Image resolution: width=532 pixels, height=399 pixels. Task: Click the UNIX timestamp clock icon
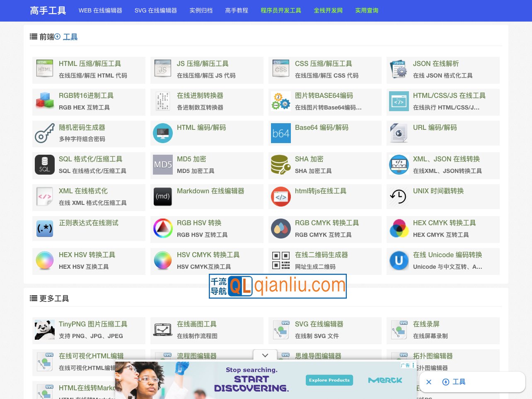(399, 197)
